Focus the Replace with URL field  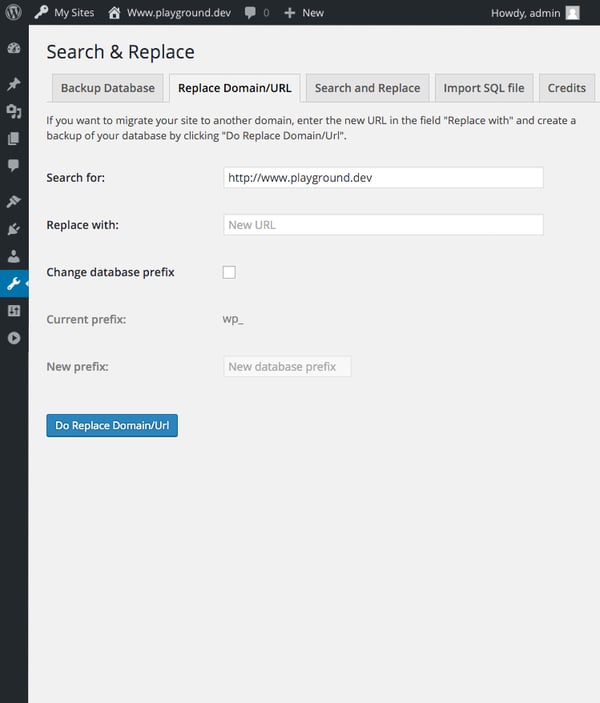pos(383,225)
